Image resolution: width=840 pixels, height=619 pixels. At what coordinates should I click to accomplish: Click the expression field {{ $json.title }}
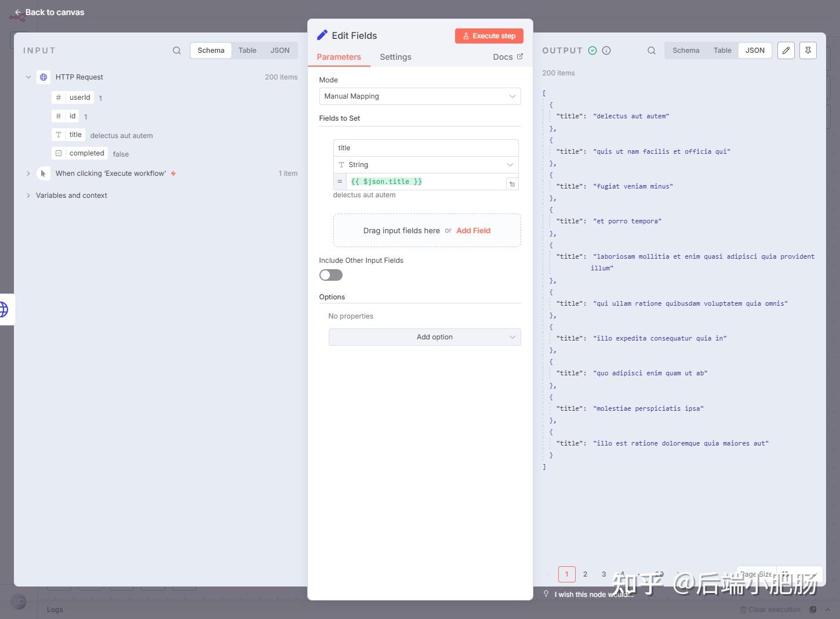tap(426, 182)
